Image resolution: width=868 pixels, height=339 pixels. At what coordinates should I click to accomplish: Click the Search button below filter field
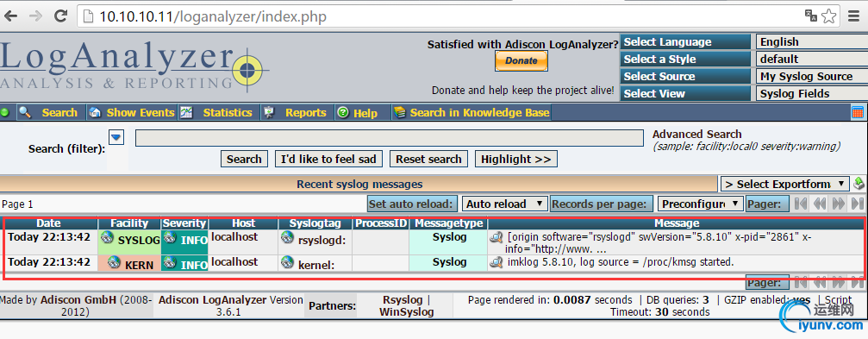(x=244, y=159)
